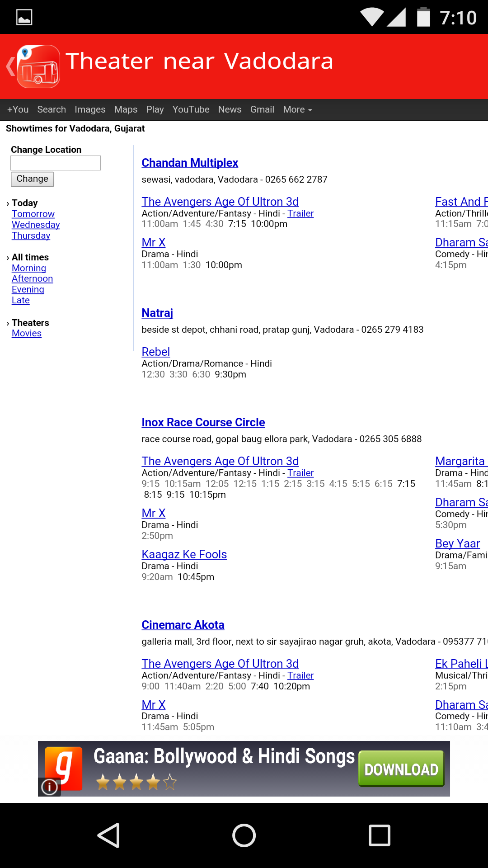Viewport: 488px width, 868px height.
Task: Tap Android back navigation button
Action: coord(108,835)
